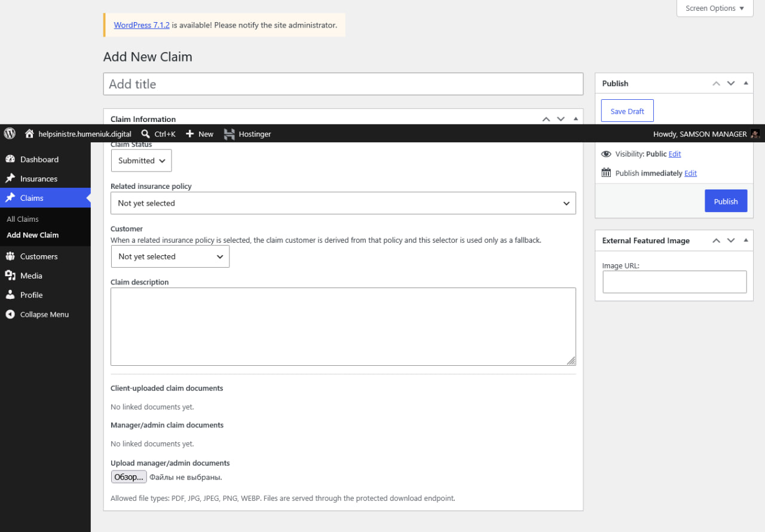Viewport: 765px width, 532px height.
Task: Open the Media library icon
Action: coord(10,276)
